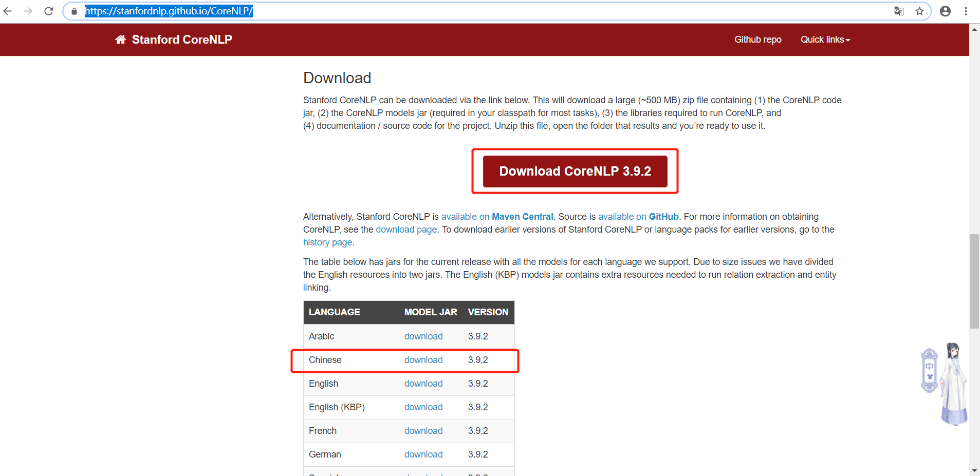Download the German model jar
The width and height of the screenshot is (980, 476).
pyautogui.click(x=423, y=454)
